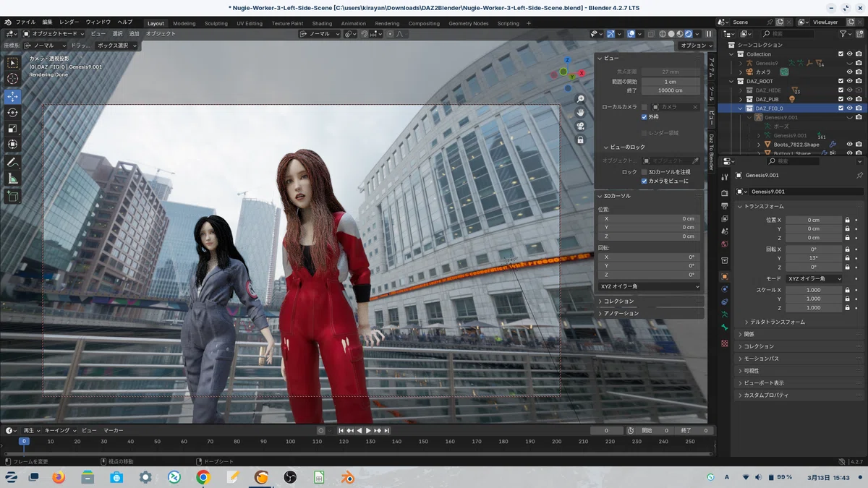This screenshot has width=868, height=488.
Task: Open the ファイル menu
Action: [25, 22]
